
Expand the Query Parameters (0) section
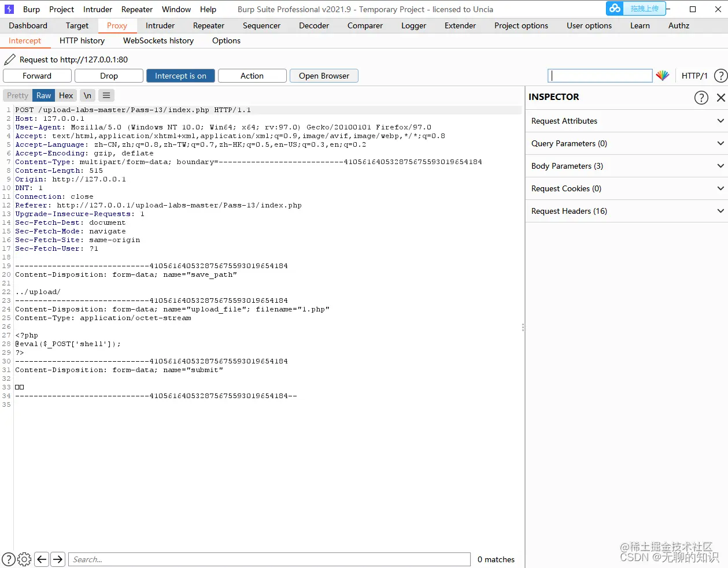click(627, 143)
